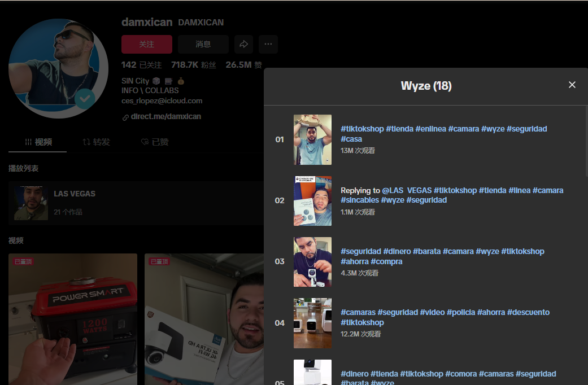
Task: Click the 718.7K 粉丝 followers count
Action: (x=194, y=65)
